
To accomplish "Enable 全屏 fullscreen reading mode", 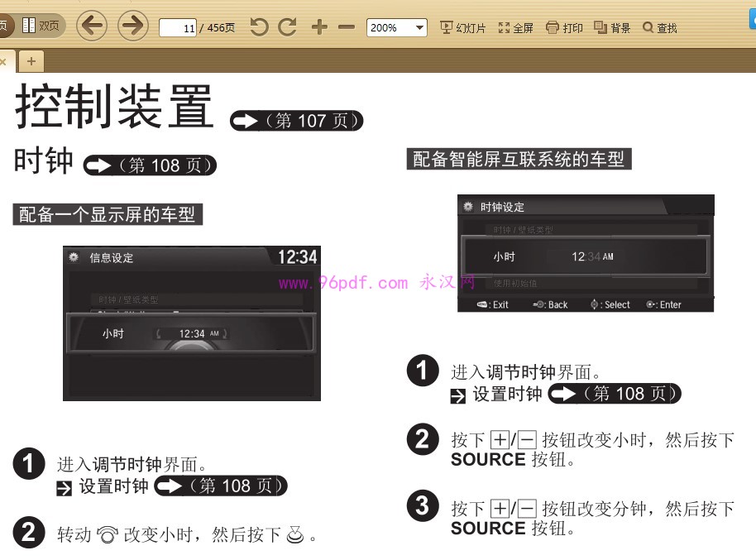I will (x=515, y=27).
